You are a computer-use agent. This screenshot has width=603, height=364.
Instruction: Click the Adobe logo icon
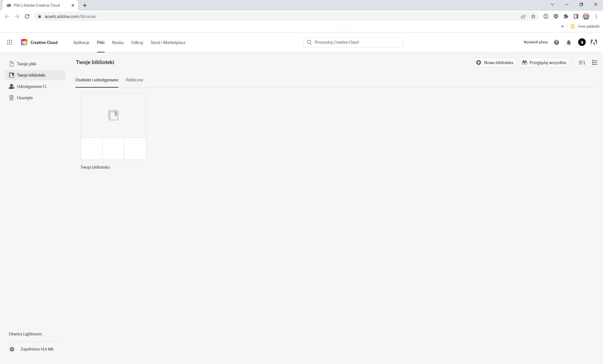pos(594,42)
